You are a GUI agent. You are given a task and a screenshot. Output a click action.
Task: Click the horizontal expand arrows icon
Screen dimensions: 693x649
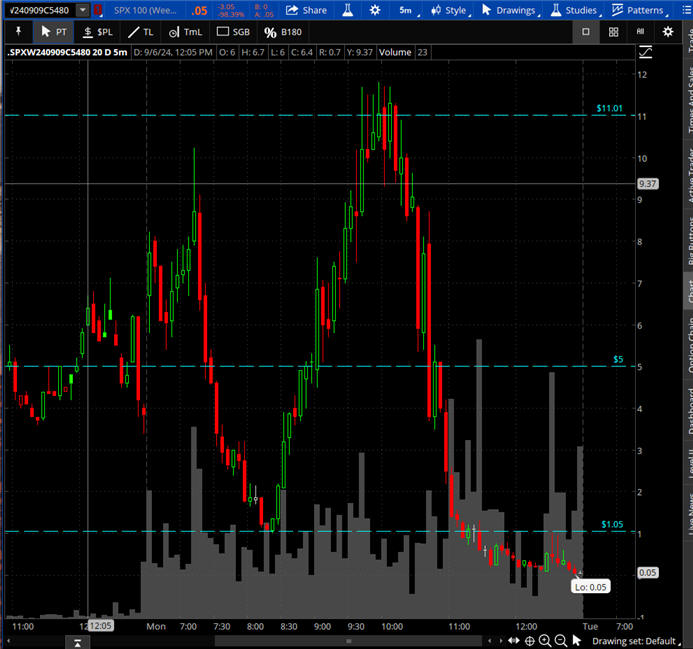(514, 641)
